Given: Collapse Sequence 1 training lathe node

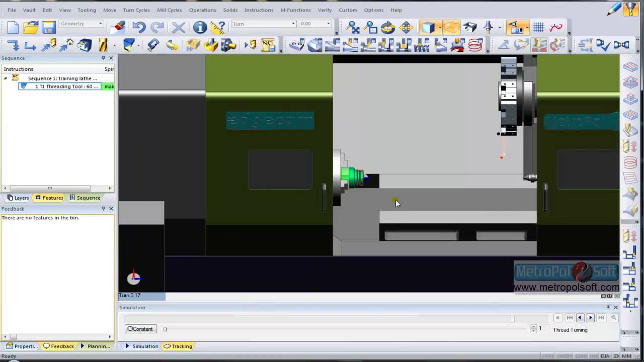Looking at the screenshot, I should click(x=6, y=78).
